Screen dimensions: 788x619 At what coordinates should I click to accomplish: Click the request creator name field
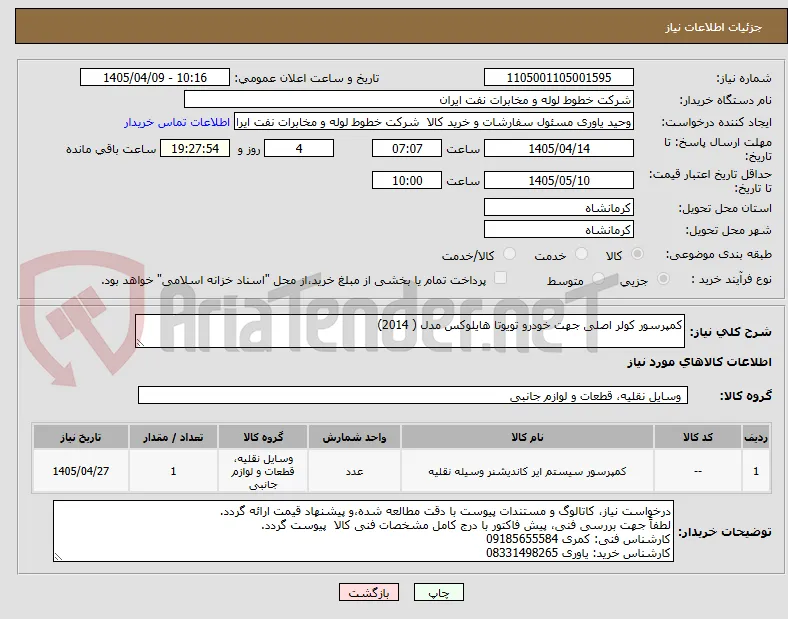pyautogui.click(x=434, y=122)
